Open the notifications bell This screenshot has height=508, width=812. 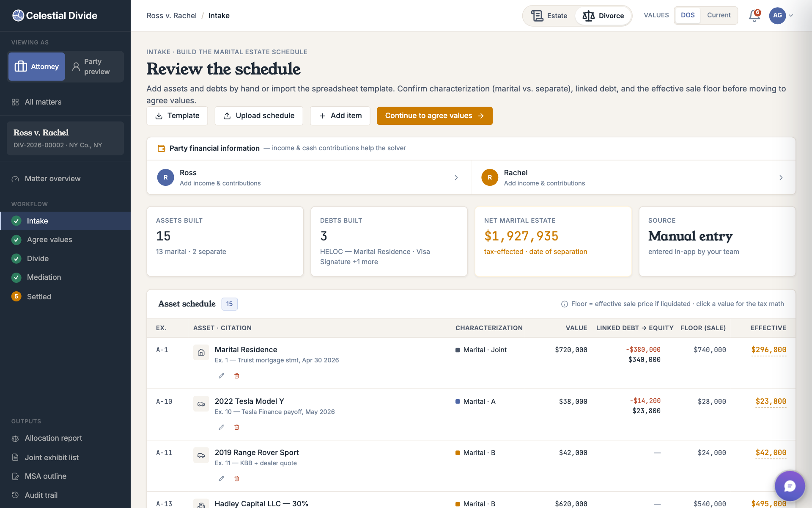(x=754, y=16)
